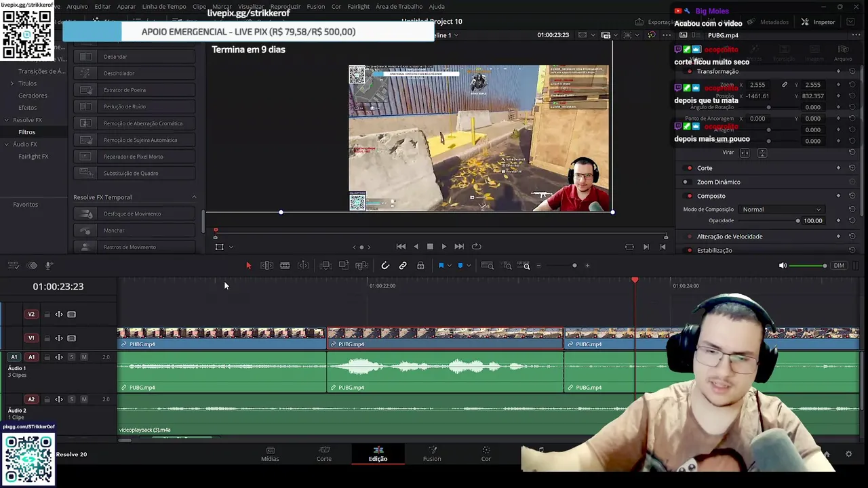Open the Ajuda menu
868x488 pixels.
pos(437,7)
